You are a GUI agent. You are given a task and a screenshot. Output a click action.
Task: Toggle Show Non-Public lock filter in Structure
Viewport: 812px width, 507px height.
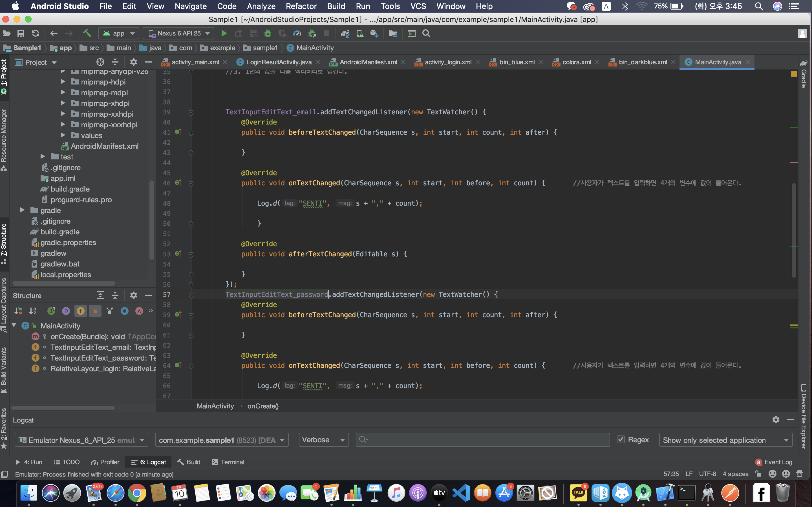coord(95,311)
